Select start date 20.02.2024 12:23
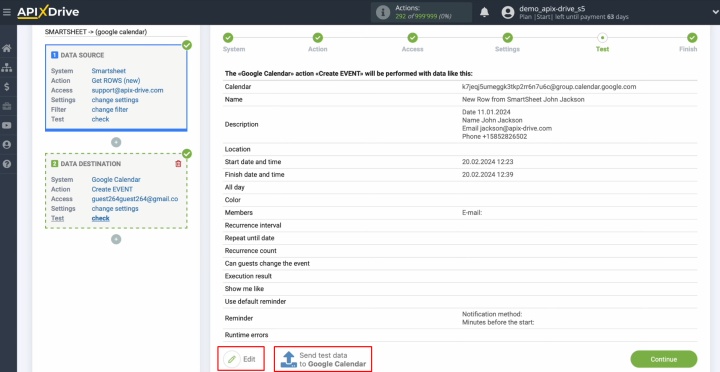Screen dimensions: 720x372 (488, 162)
